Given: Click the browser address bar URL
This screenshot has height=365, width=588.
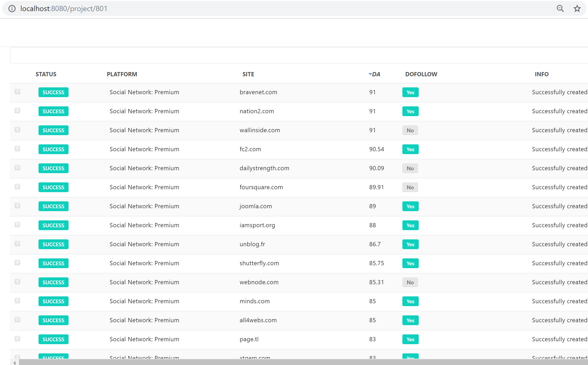Looking at the screenshot, I should tap(64, 9).
